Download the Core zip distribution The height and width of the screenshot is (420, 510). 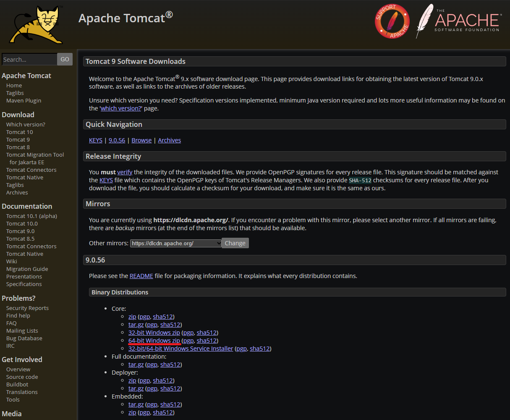[x=132, y=317]
